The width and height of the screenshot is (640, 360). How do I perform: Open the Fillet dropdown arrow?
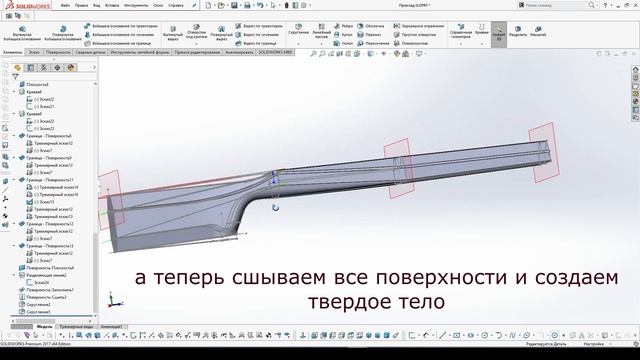[298, 44]
